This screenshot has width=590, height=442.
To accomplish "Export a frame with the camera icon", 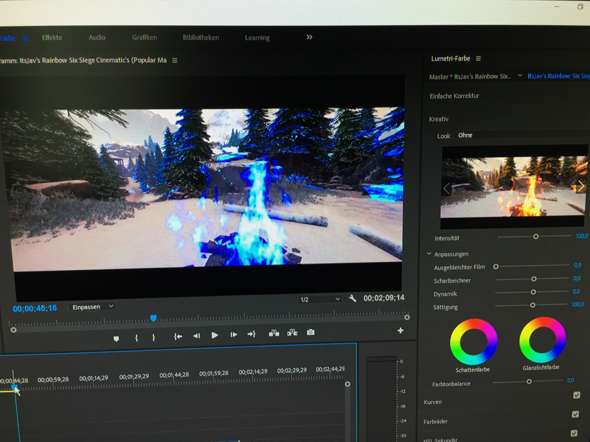I will coord(310,332).
